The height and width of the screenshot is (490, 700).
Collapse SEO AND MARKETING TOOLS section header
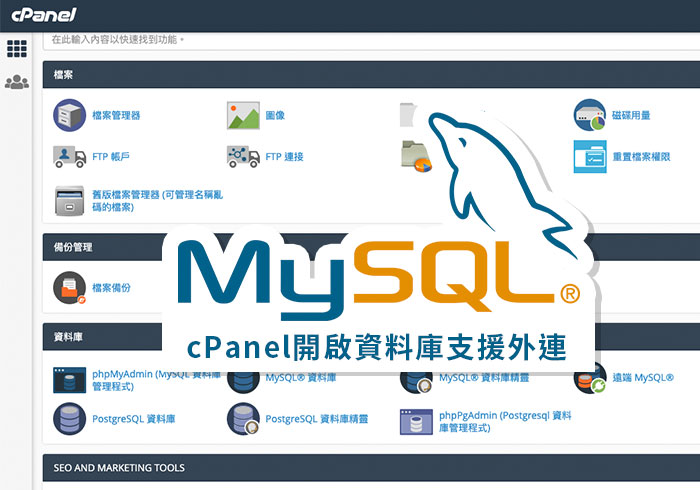pos(371,468)
